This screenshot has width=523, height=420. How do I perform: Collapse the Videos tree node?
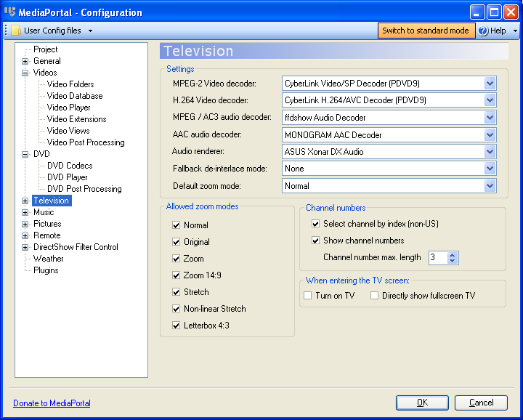click(25, 73)
